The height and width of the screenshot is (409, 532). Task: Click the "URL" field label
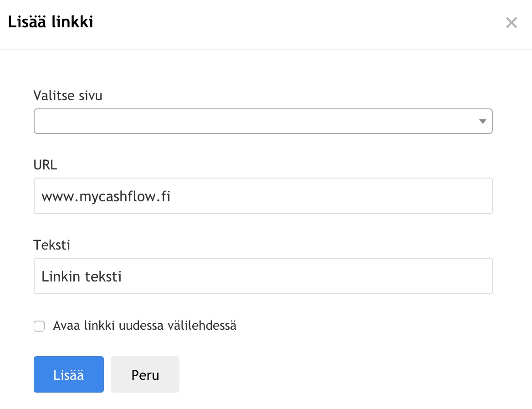pyautogui.click(x=45, y=165)
